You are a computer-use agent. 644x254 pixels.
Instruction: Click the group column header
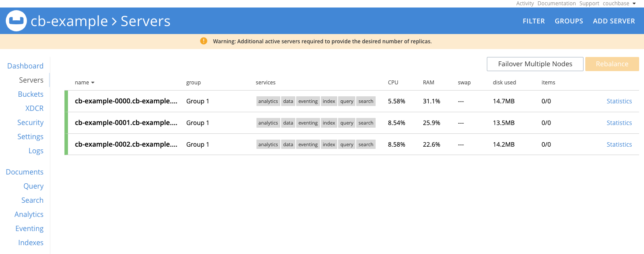click(x=193, y=83)
